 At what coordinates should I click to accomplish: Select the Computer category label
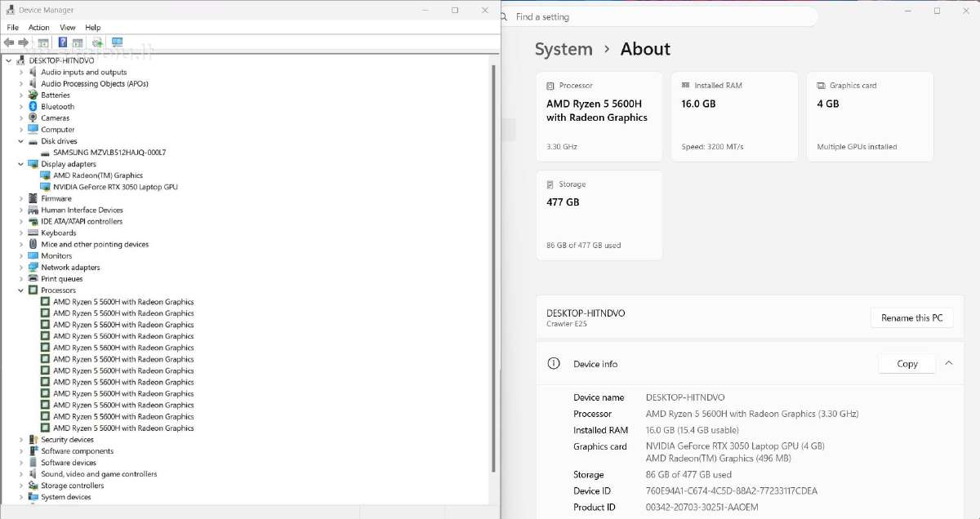58,130
